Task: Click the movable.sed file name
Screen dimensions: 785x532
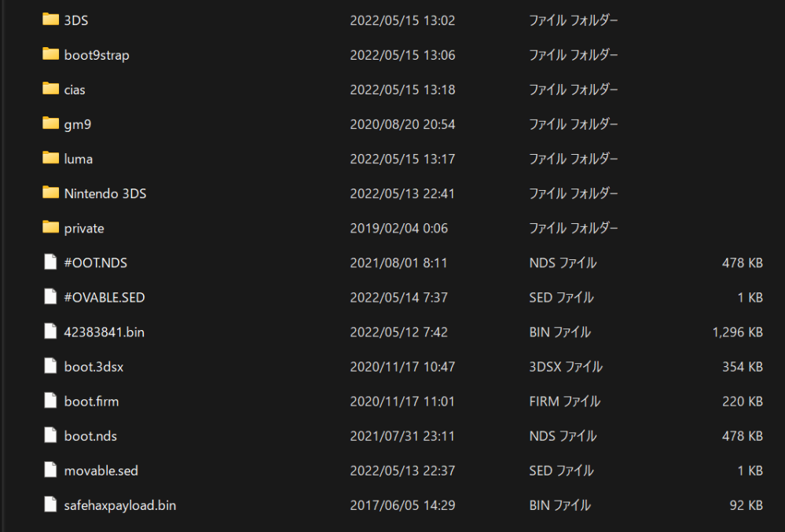Action: [x=101, y=471]
